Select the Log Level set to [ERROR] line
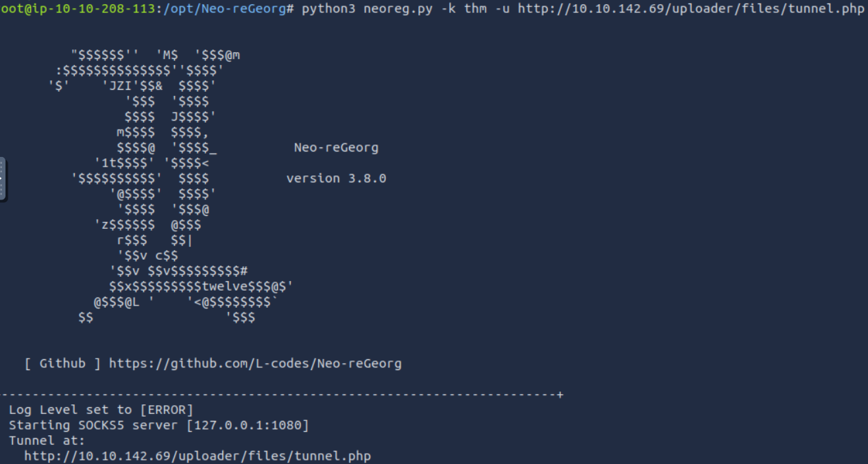Viewport: 868px width, 464px height. tap(101, 410)
